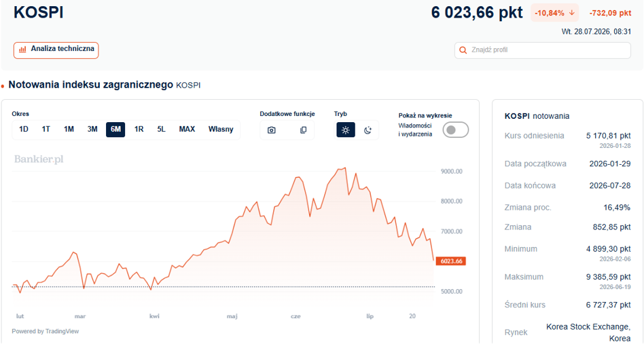The height and width of the screenshot is (344, 644).
Task: Select the MAX period
Action: coord(187,129)
